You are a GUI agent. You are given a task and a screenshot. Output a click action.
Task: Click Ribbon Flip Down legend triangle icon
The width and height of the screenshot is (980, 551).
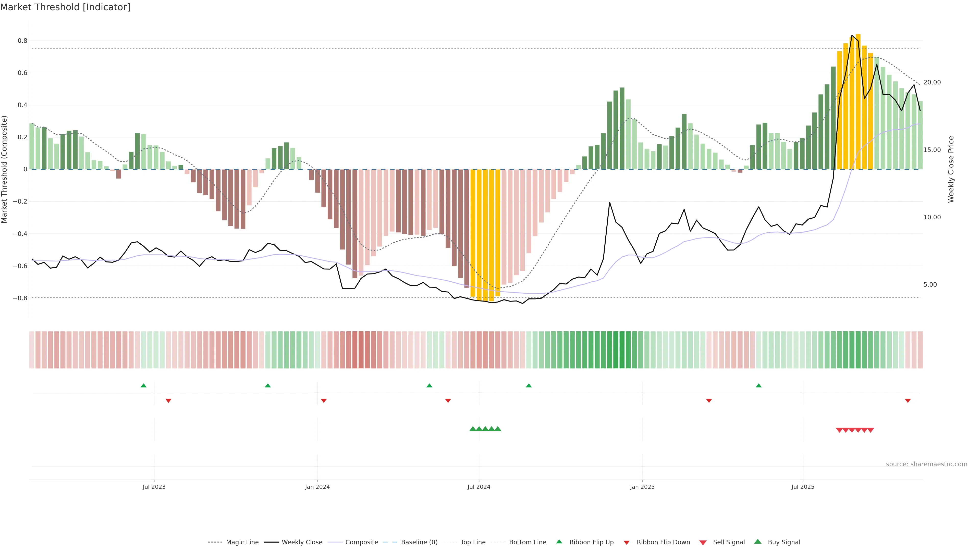[x=627, y=543]
